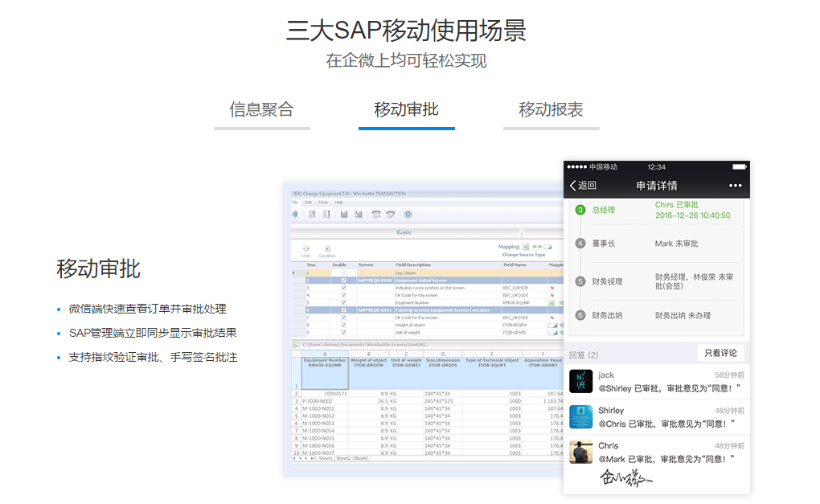The width and height of the screenshot is (820, 504).
Task: Open the Help menu in Winshuttle window
Action: click(x=339, y=203)
